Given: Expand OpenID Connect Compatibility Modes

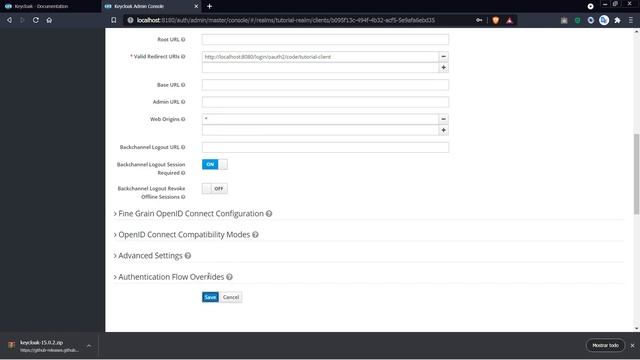Looking at the screenshot, I should pyautogui.click(x=182, y=235).
